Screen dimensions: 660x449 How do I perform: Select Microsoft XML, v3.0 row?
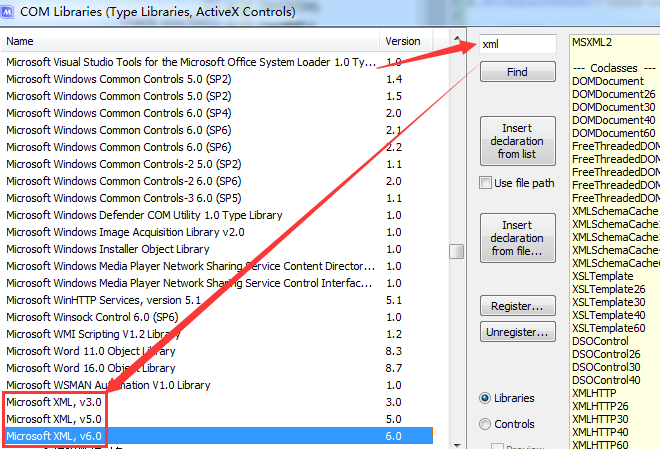(217, 402)
